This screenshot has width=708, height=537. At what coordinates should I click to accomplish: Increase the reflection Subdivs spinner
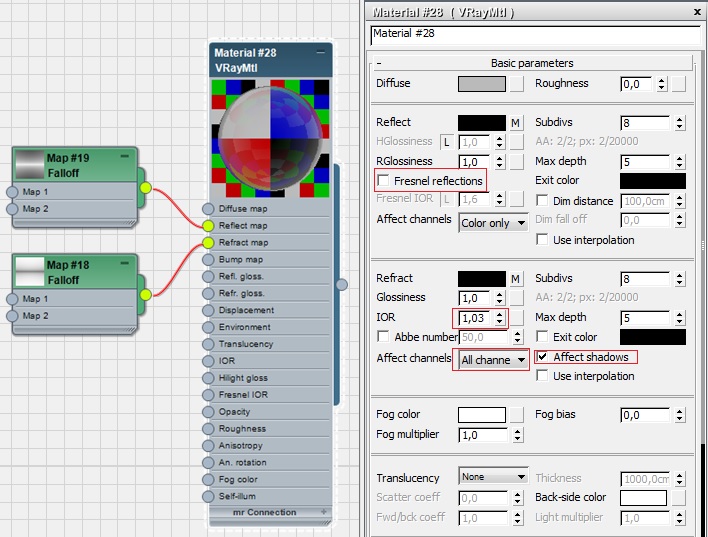680,119
